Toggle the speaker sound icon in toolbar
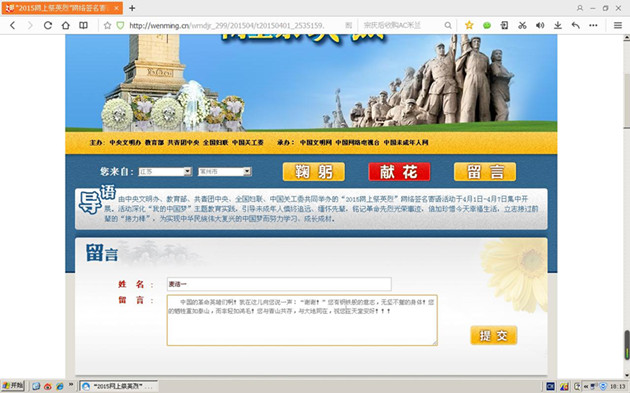This screenshot has height=393, width=630. coord(540,25)
